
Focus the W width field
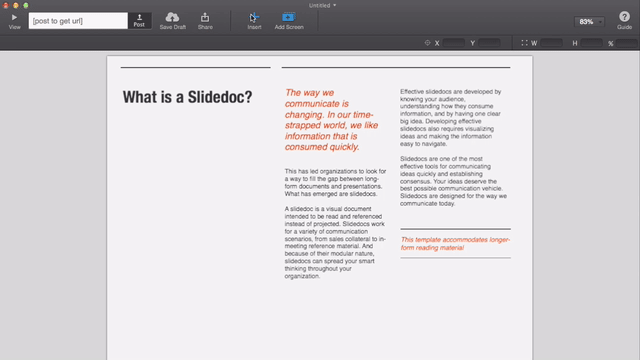[551, 43]
